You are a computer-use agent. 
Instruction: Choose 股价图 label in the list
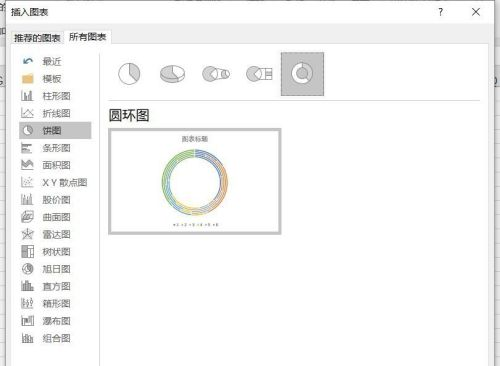pos(56,200)
